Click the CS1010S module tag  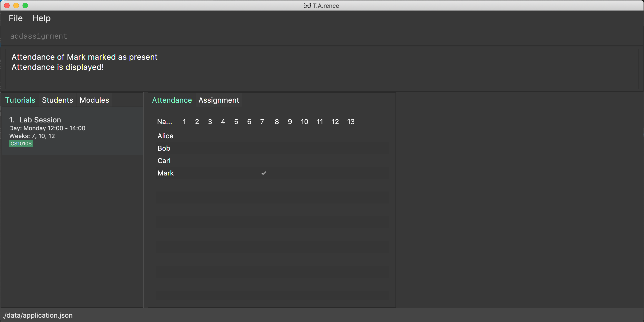21,144
